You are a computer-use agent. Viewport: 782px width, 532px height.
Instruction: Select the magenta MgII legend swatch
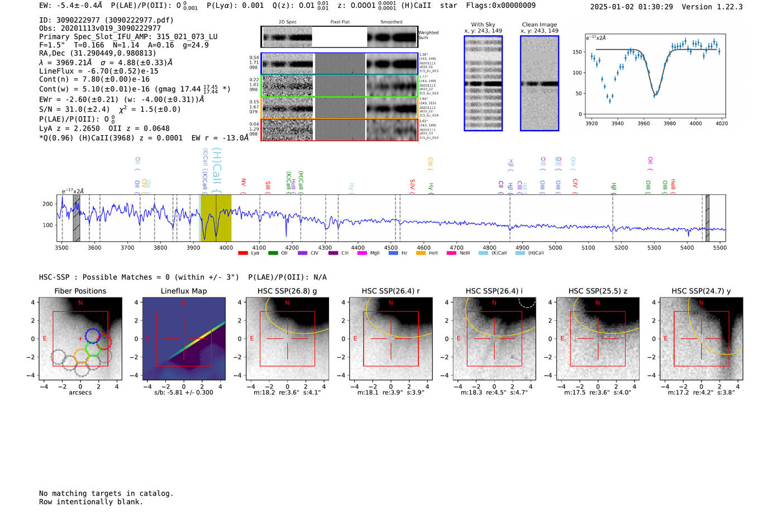[363, 253]
